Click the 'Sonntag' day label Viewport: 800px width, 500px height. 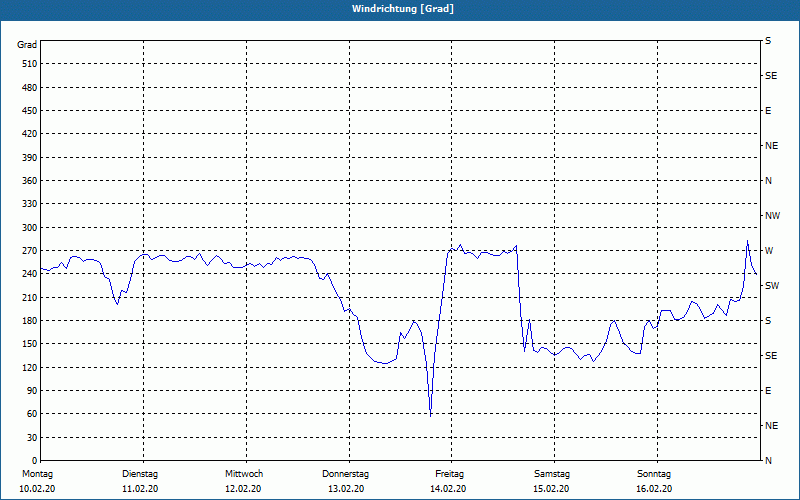(x=654, y=474)
